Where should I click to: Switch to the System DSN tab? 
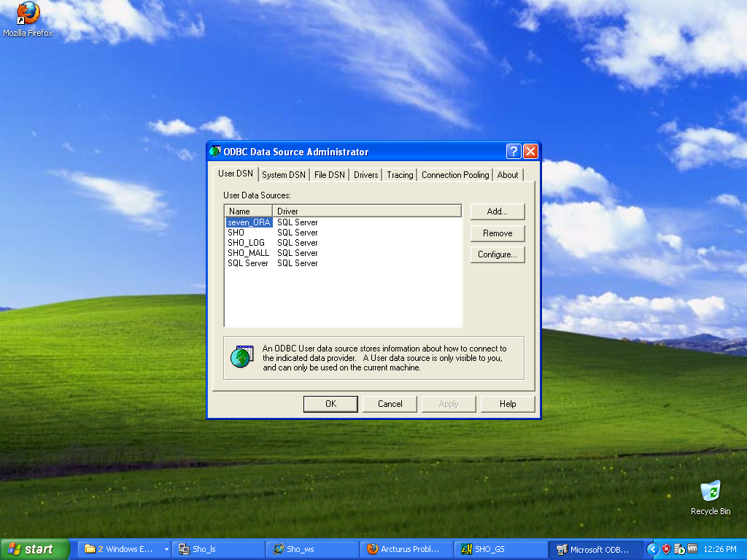pyautogui.click(x=284, y=175)
